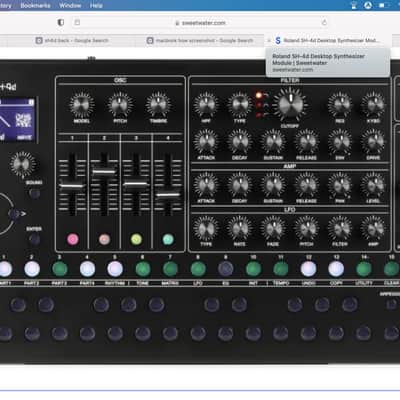Click the FILTER HPF knob
This screenshot has width=400, height=400.
point(206,104)
